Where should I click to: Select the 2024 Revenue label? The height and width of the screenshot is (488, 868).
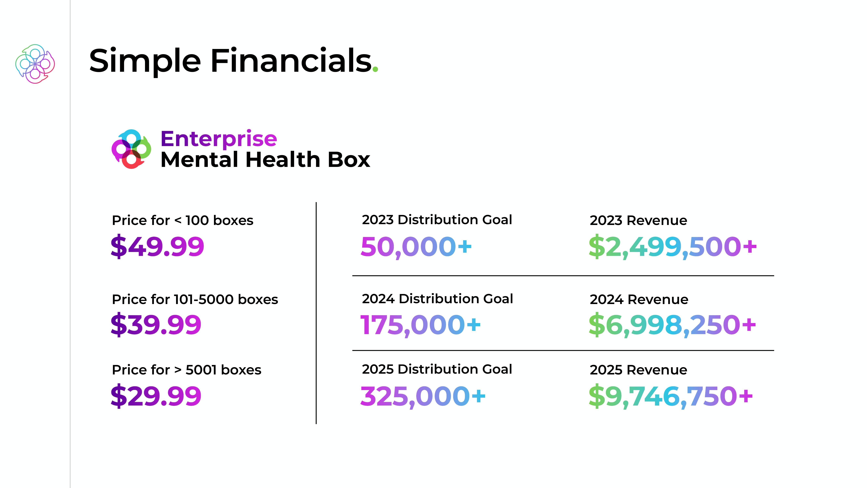pos(639,299)
